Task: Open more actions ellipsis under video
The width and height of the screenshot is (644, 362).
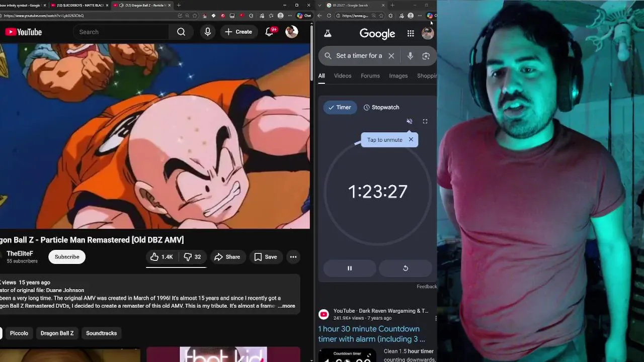Action: click(x=293, y=257)
